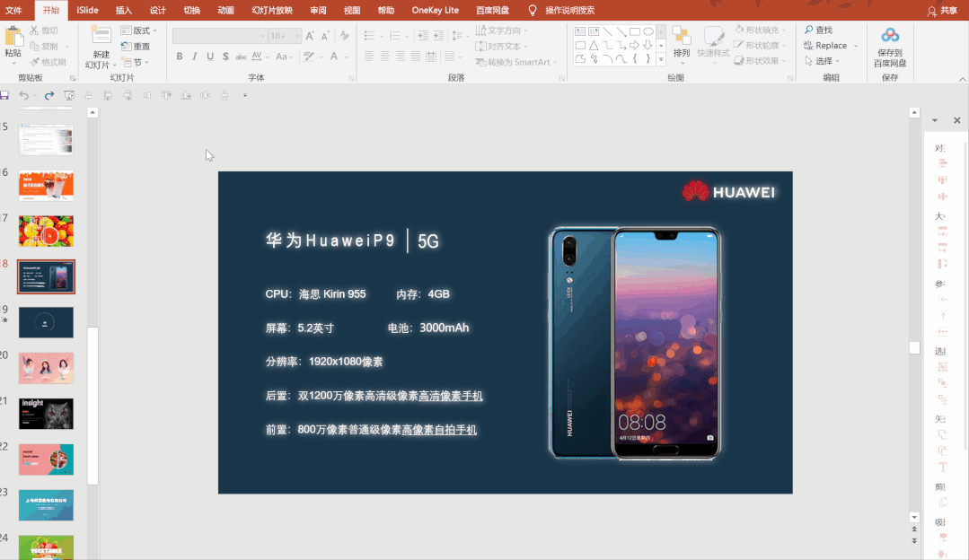Switch to the 插入 Insert tab
969x560 pixels.
124,11
